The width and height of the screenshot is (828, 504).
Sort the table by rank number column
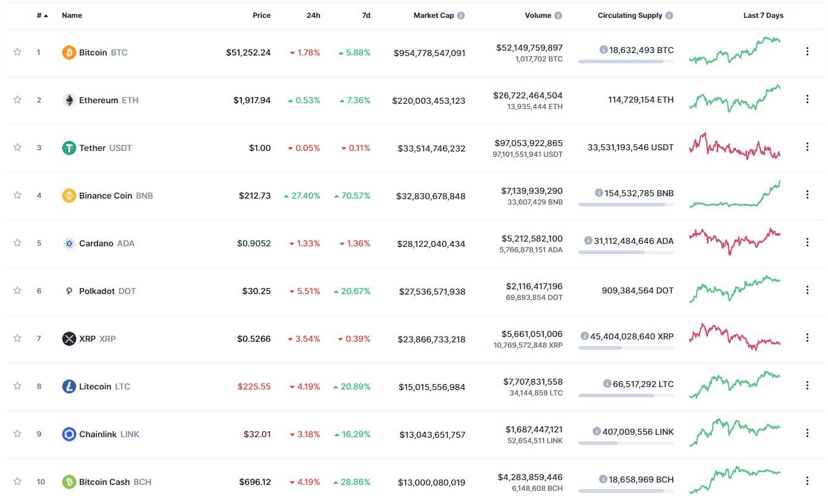pyautogui.click(x=42, y=16)
